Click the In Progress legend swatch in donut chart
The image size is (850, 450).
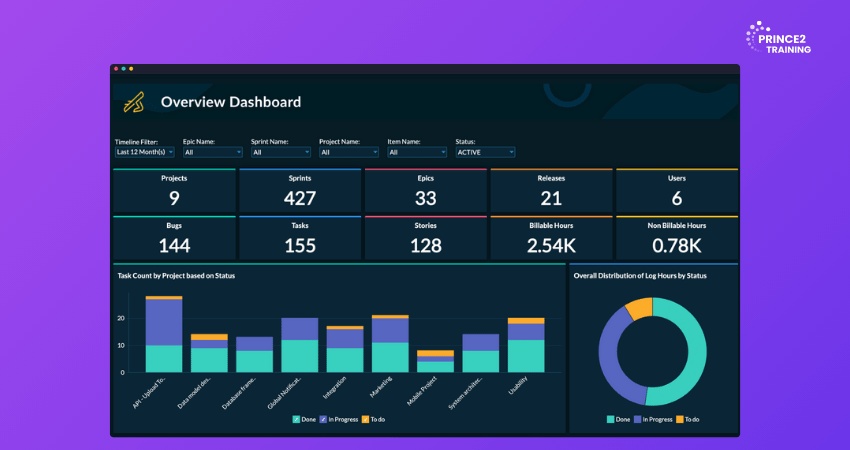pyautogui.click(x=639, y=419)
